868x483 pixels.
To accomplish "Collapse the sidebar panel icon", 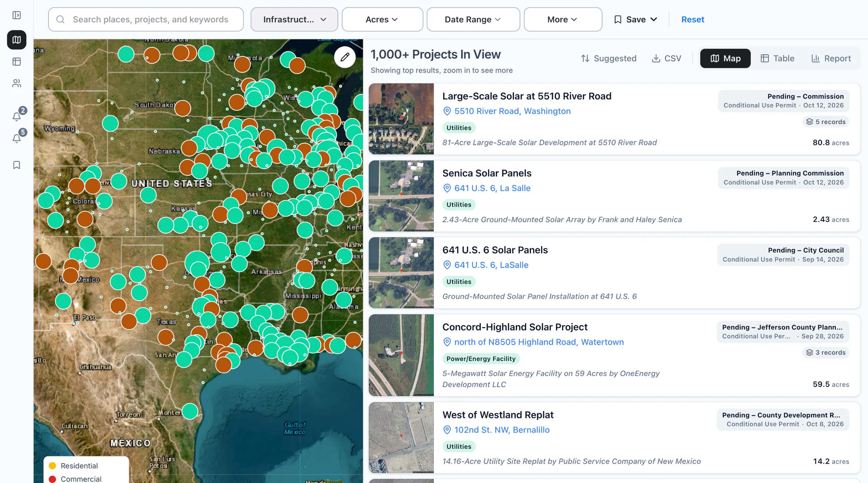I will click(x=17, y=15).
